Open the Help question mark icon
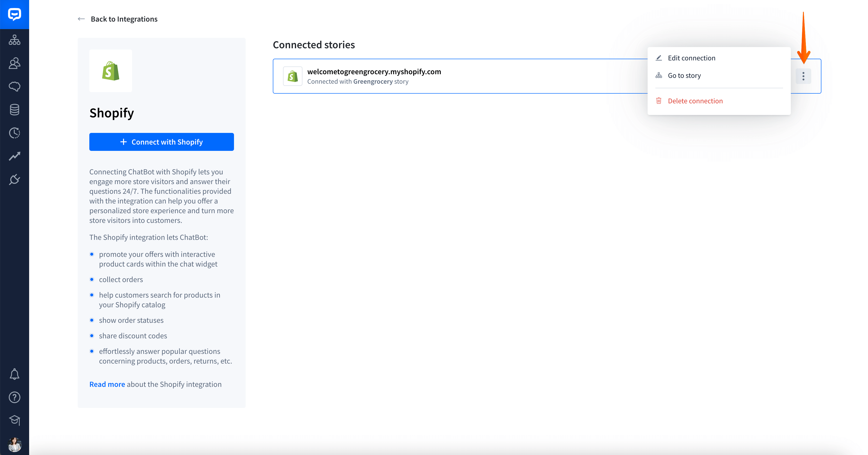The width and height of the screenshot is (868, 455). point(15,397)
